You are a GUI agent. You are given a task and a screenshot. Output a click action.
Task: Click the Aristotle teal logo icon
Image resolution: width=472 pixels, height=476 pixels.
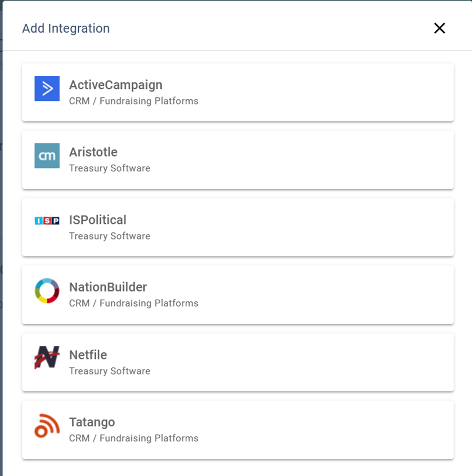click(47, 156)
